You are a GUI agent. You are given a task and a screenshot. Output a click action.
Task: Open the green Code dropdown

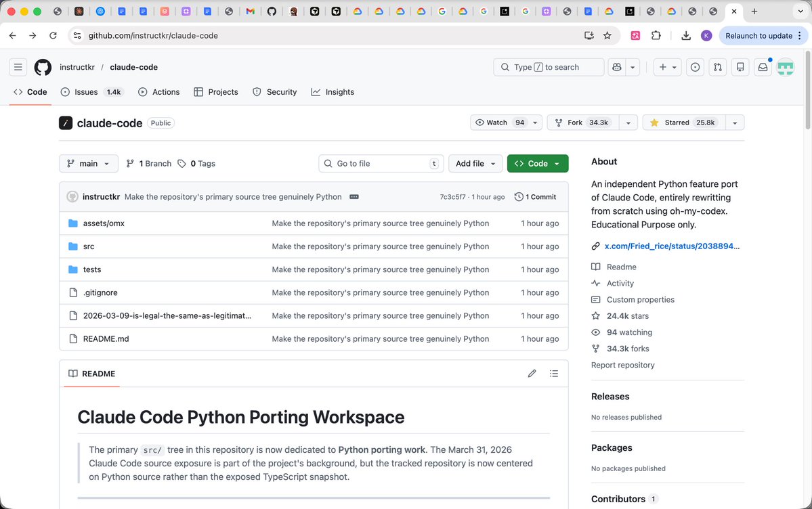point(538,164)
